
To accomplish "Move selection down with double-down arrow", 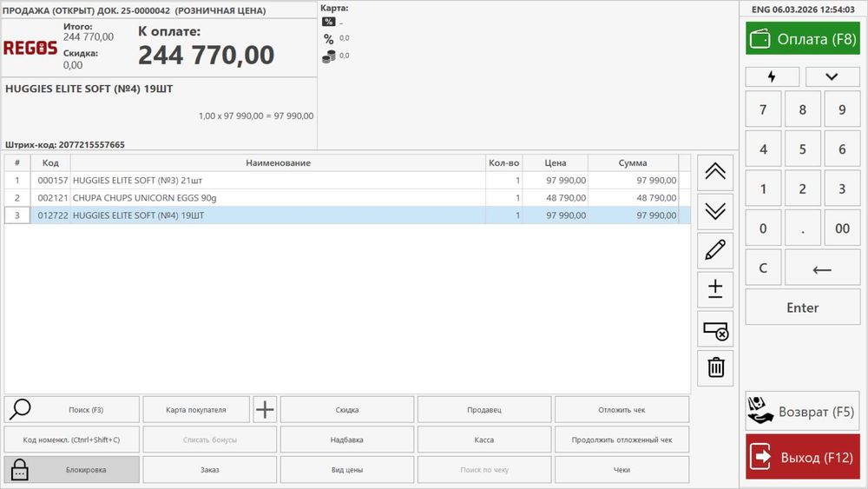I will pyautogui.click(x=715, y=211).
